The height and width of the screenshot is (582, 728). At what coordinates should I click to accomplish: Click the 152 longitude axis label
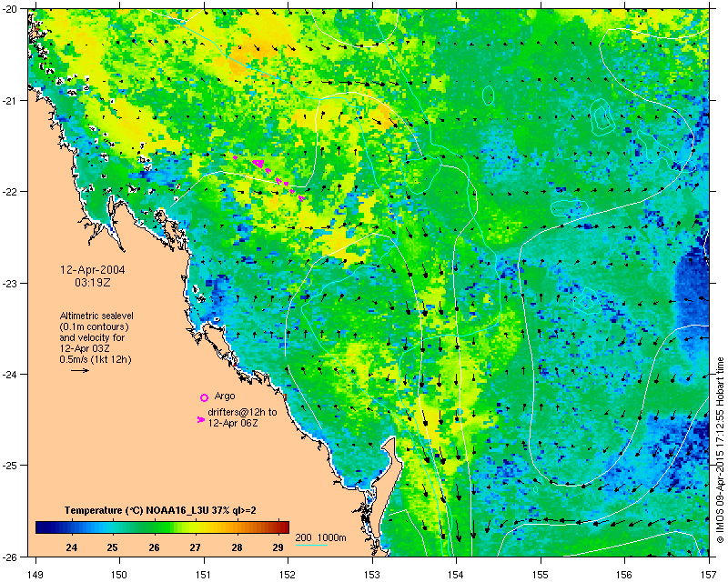(288, 575)
